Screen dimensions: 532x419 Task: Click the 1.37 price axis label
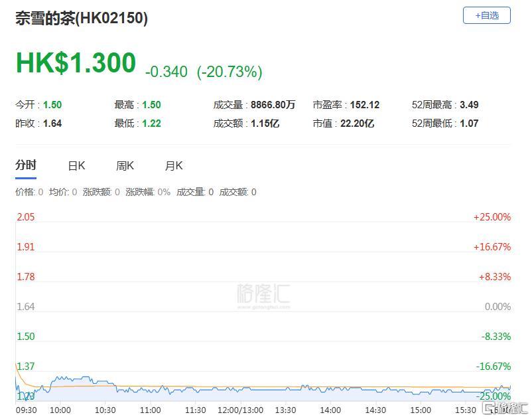tap(26, 367)
